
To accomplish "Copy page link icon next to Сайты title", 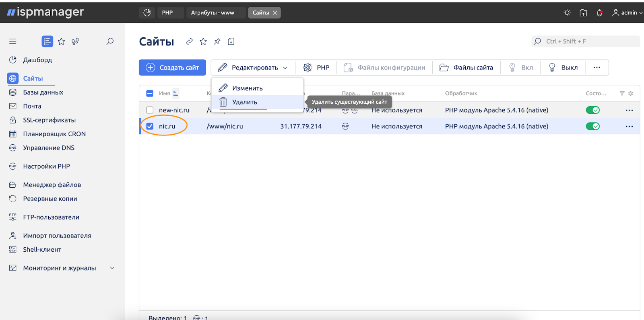I will click(x=189, y=41).
